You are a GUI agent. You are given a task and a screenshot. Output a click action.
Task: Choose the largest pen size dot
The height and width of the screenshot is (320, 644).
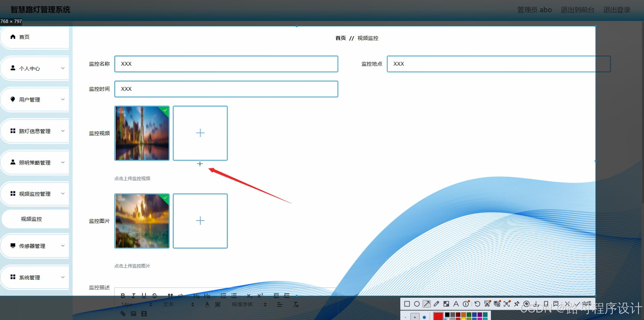click(424, 317)
